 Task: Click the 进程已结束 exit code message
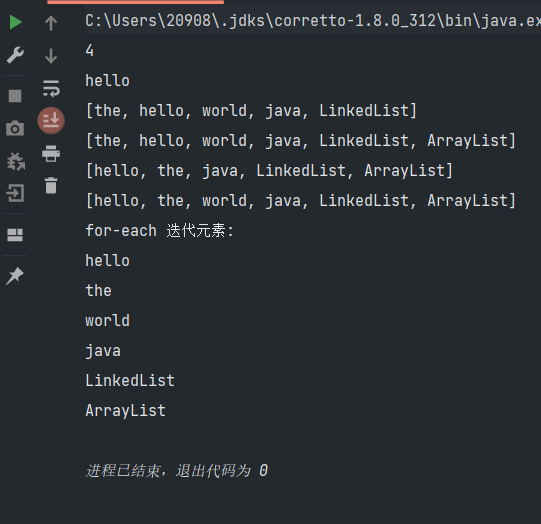click(x=177, y=471)
